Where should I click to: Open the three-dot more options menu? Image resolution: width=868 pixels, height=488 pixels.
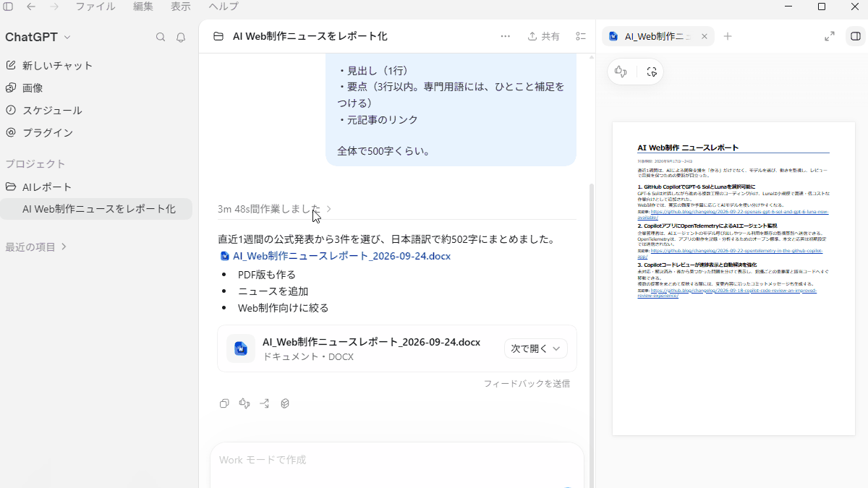pos(505,36)
